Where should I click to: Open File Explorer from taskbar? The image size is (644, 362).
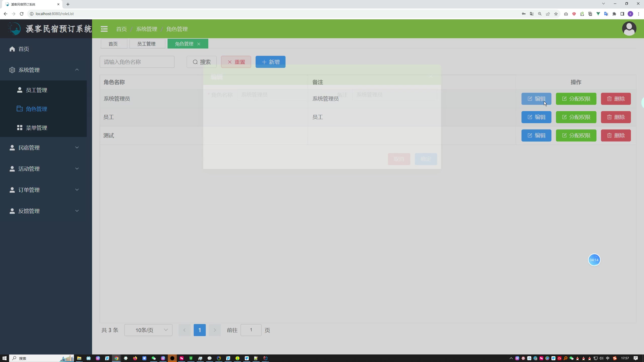point(79,358)
